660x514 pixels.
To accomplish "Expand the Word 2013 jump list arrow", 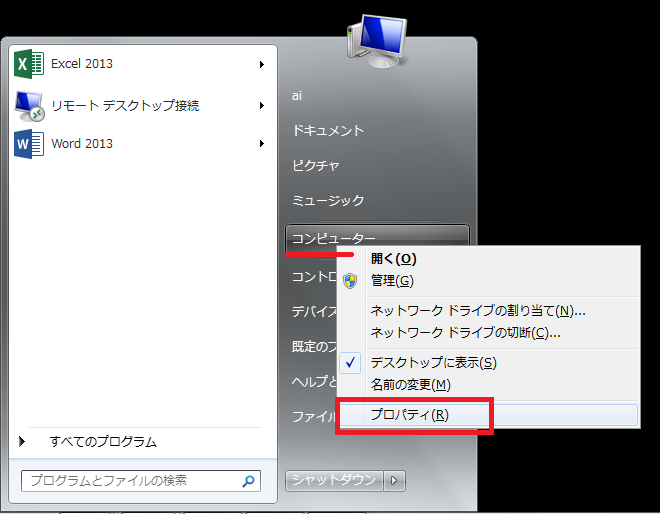I will (x=261, y=144).
